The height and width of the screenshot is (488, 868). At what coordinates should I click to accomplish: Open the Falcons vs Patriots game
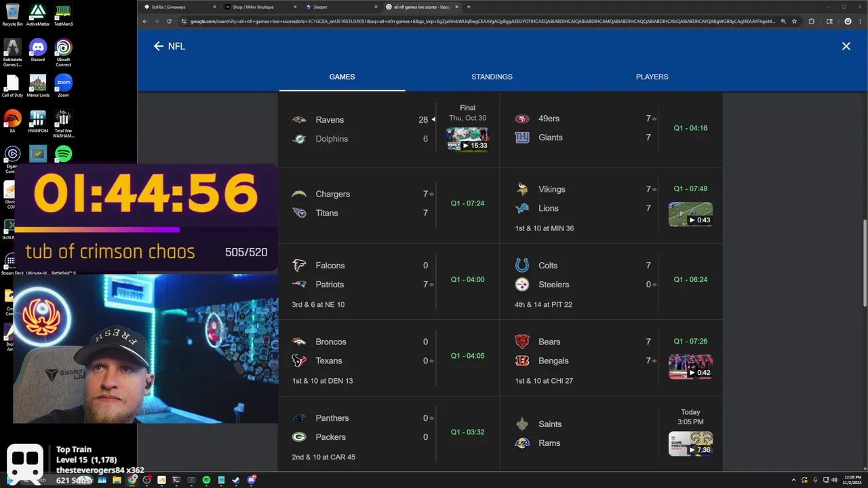tap(389, 282)
